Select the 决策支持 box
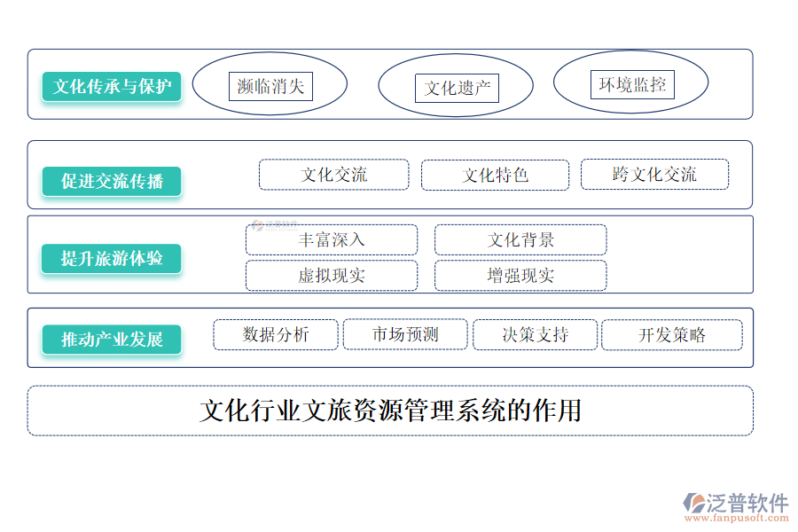The image size is (798, 532). [x=535, y=334]
